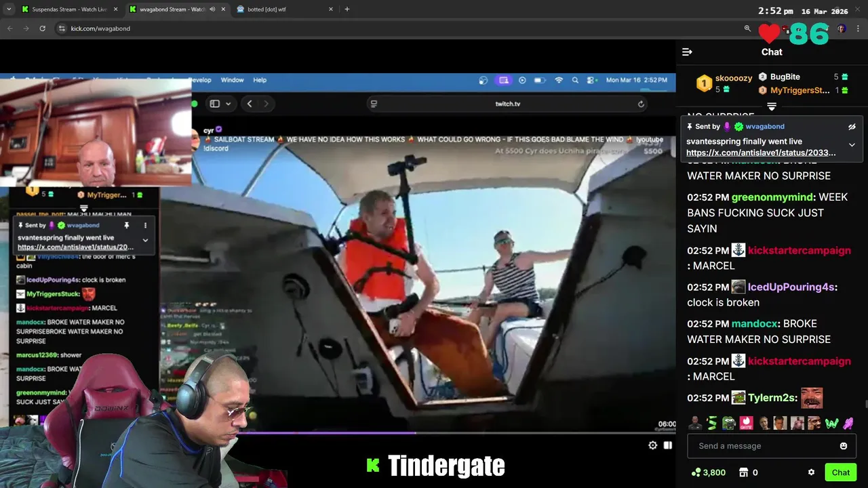Open skoooozy's top gifter entry
868x488 pixels.
(724, 83)
